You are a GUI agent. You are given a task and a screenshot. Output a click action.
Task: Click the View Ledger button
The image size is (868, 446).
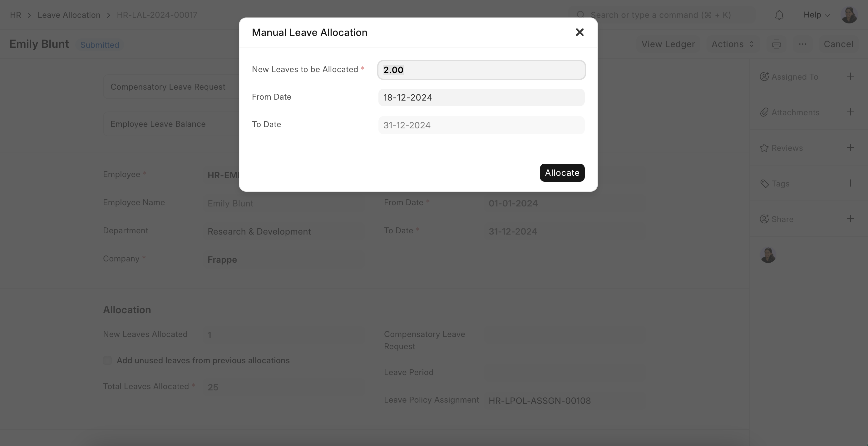(x=668, y=44)
